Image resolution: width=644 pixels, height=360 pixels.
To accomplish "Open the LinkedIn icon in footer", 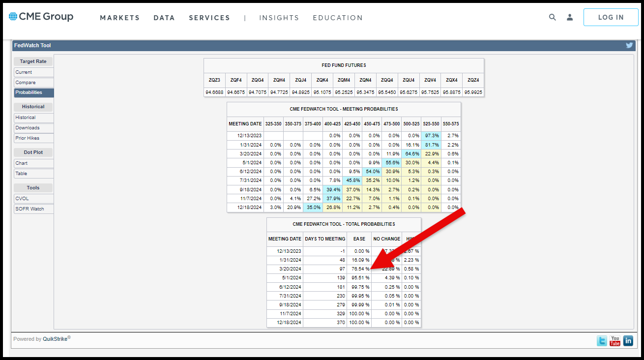I will pos(628,340).
